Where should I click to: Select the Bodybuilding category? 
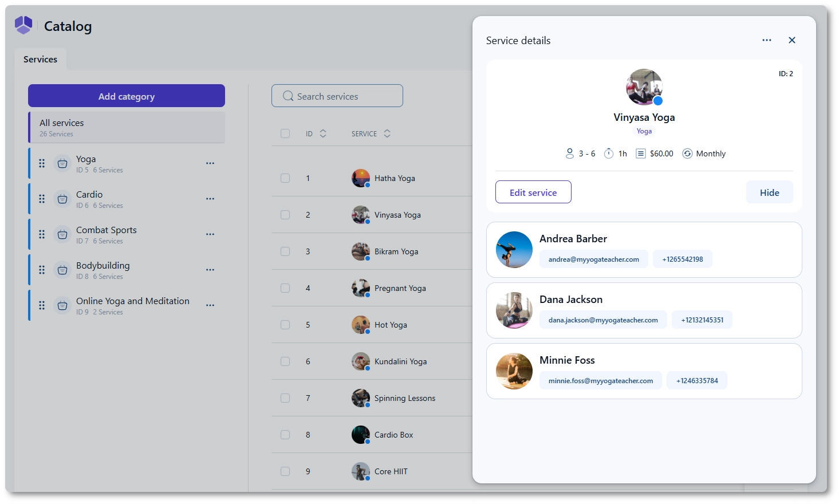[x=127, y=270]
